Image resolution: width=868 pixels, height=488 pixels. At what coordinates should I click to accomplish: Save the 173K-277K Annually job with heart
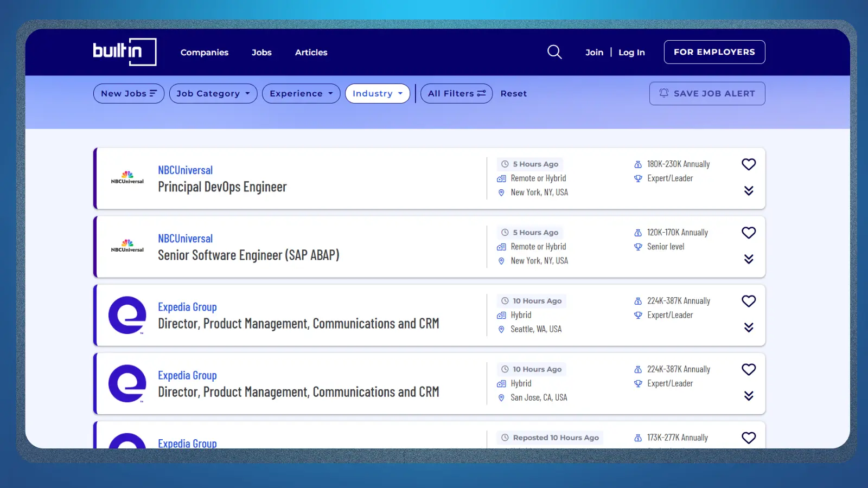tap(749, 438)
